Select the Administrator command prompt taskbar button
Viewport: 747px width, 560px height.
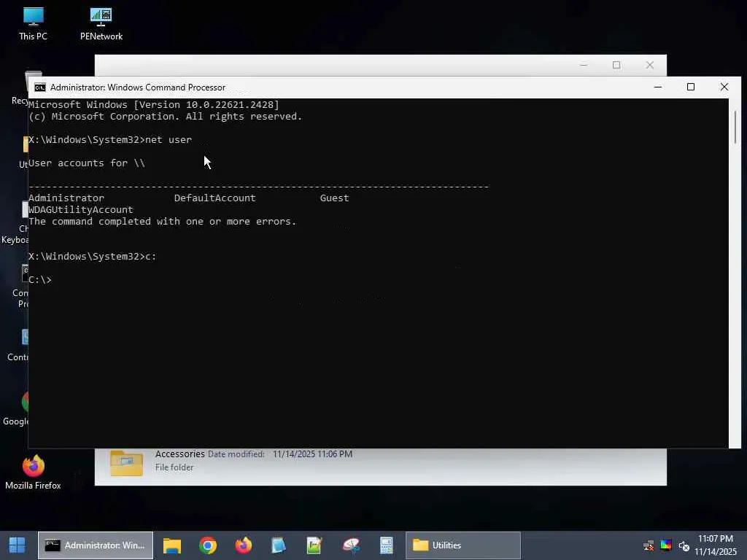pos(96,545)
